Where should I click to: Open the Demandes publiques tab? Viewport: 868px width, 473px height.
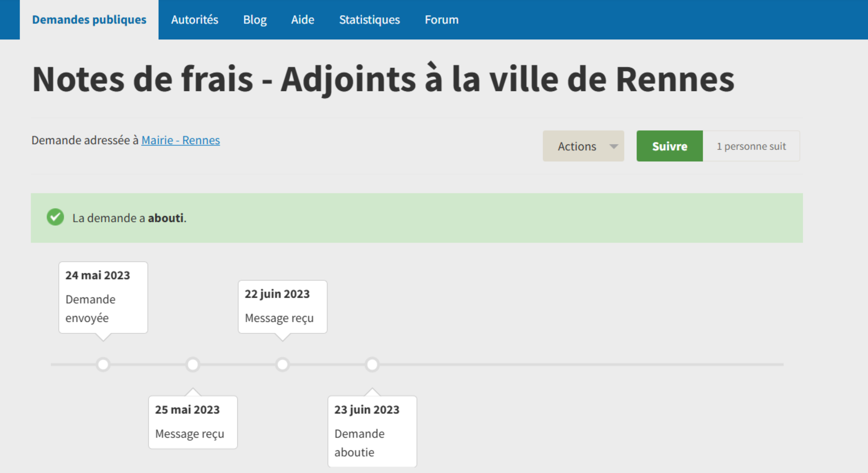coord(89,20)
